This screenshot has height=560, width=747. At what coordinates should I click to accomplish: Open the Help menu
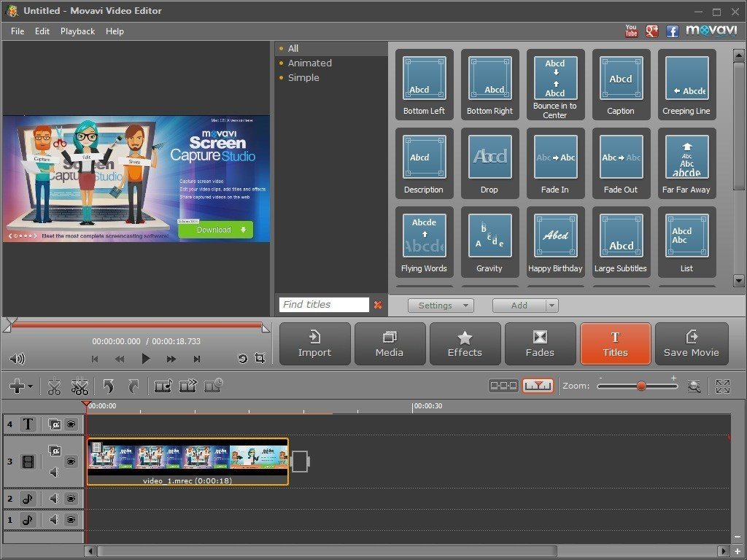tap(115, 31)
